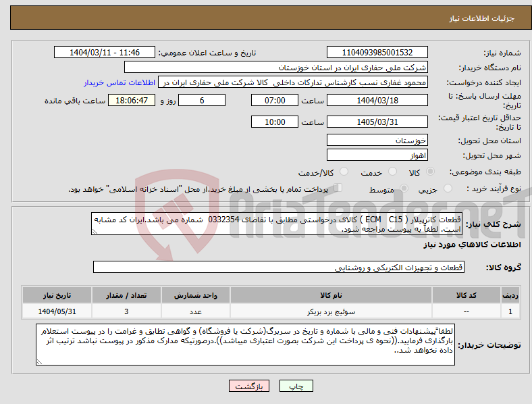Click the deadline time field 07:00

pyautogui.click(x=275, y=101)
